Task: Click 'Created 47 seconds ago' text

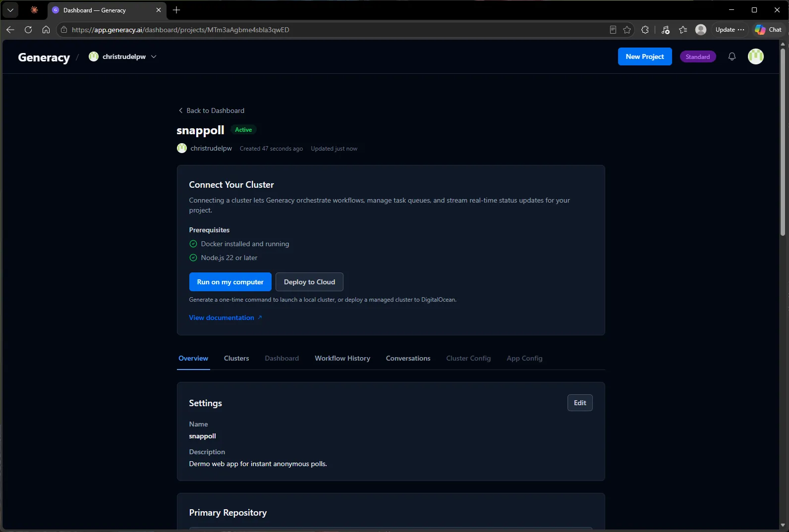Action: click(271, 149)
